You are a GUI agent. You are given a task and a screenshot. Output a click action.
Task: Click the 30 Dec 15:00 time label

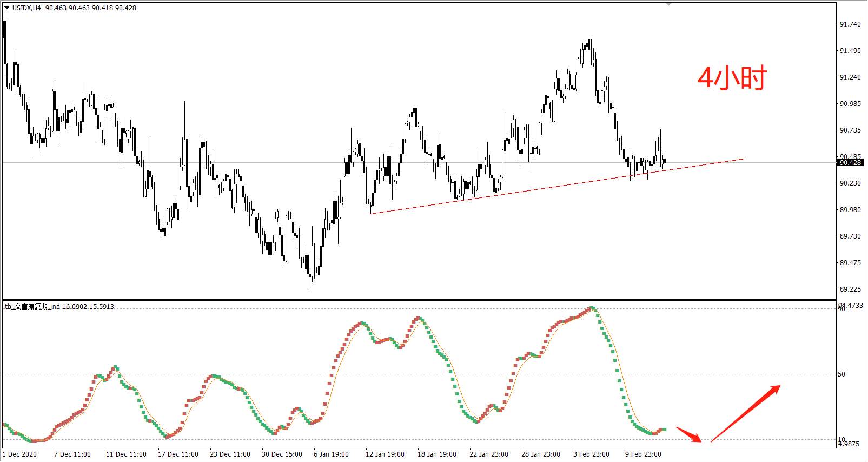282,454
